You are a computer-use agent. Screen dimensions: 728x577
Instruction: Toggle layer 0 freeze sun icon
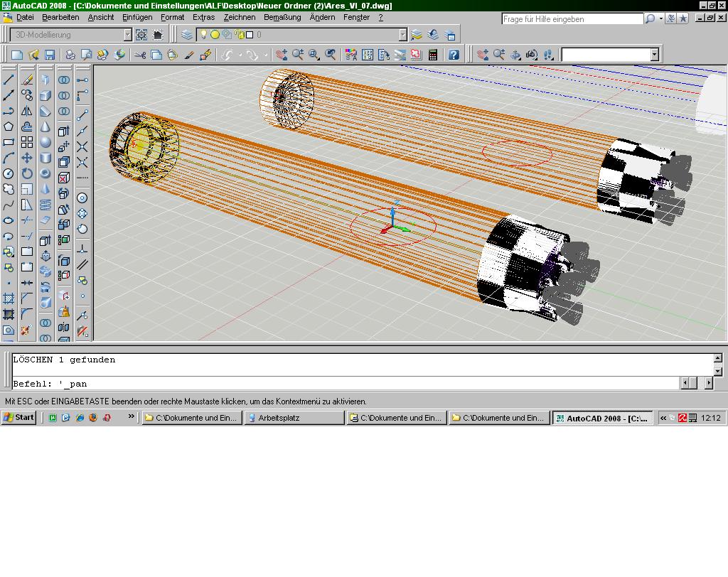coord(215,34)
